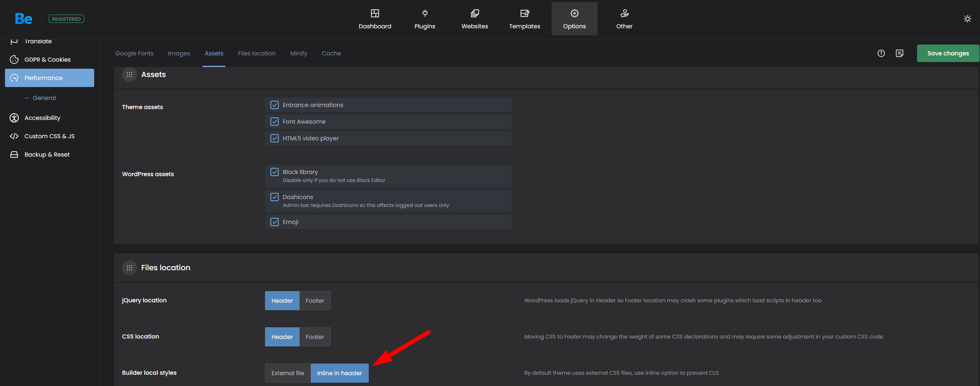Switch to the Cache tab
This screenshot has height=386, width=980.
(x=331, y=53)
